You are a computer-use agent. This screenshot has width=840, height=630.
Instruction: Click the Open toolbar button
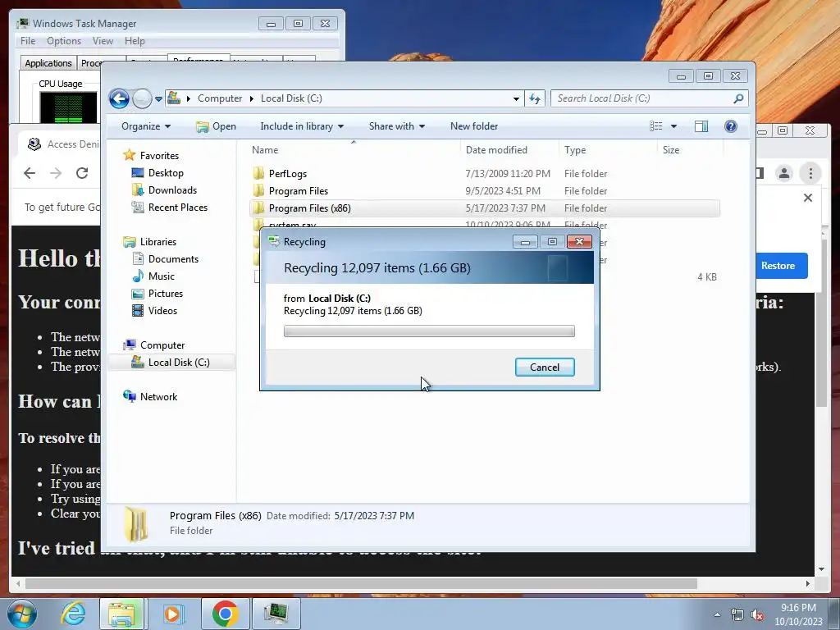pos(216,126)
